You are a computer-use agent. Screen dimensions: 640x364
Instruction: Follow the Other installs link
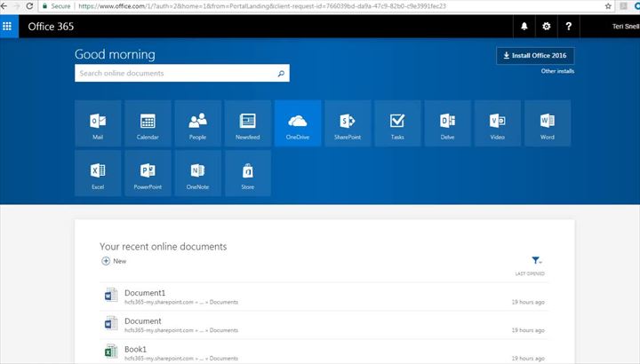click(x=557, y=71)
